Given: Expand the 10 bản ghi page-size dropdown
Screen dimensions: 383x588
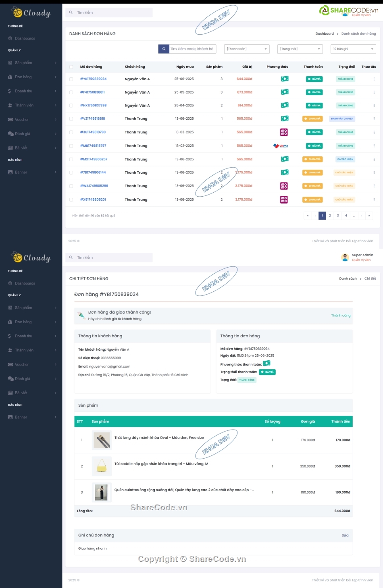Looking at the screenshot, I should pos(353,49).
